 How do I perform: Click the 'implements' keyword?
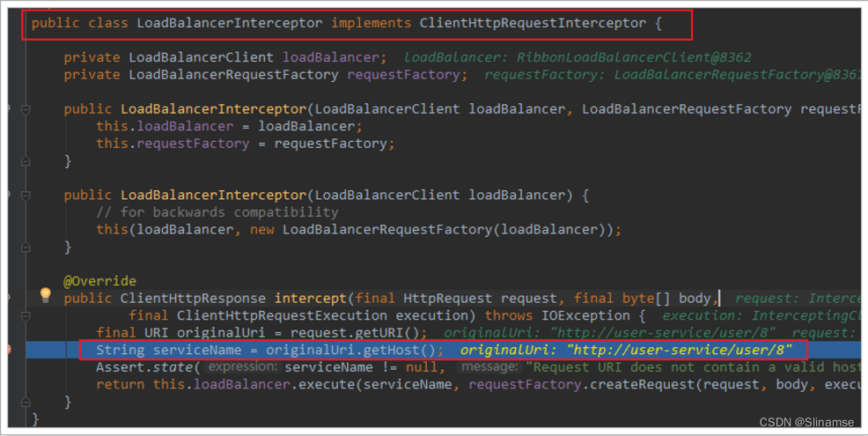coord(371,23)
